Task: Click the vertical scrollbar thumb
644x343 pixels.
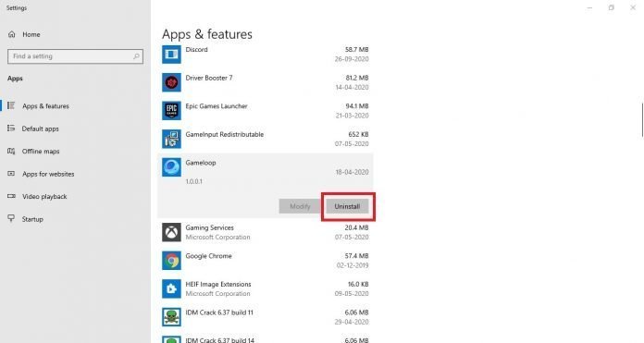Action: [x=642, y=120]
